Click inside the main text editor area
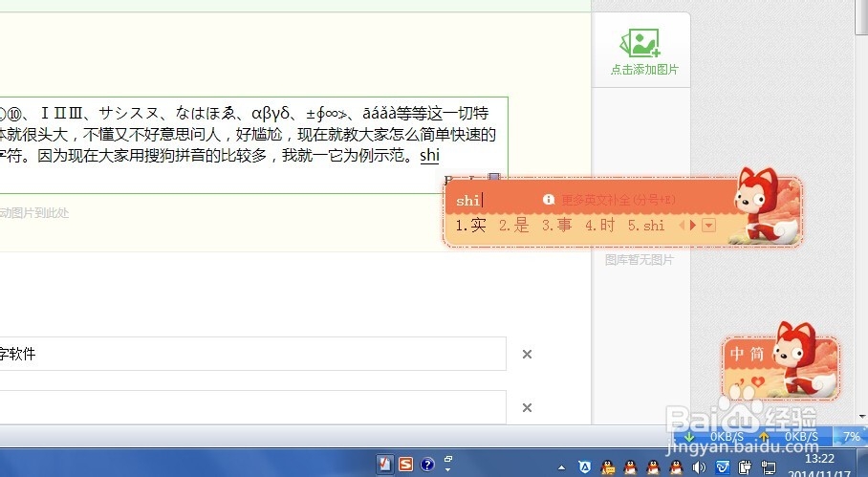This screenshot has width=868, height=477. tap(253, 145)
